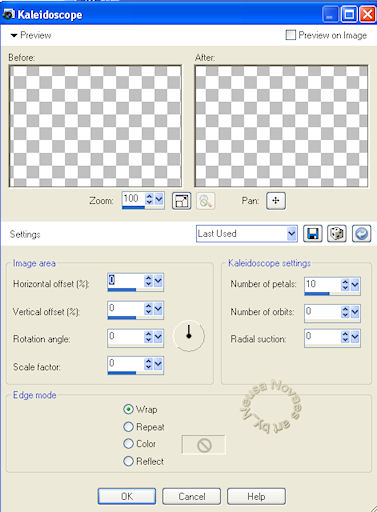Click the Save Preset floppy disk icon
Screen dimensions: 377x512
click(312, 233)
